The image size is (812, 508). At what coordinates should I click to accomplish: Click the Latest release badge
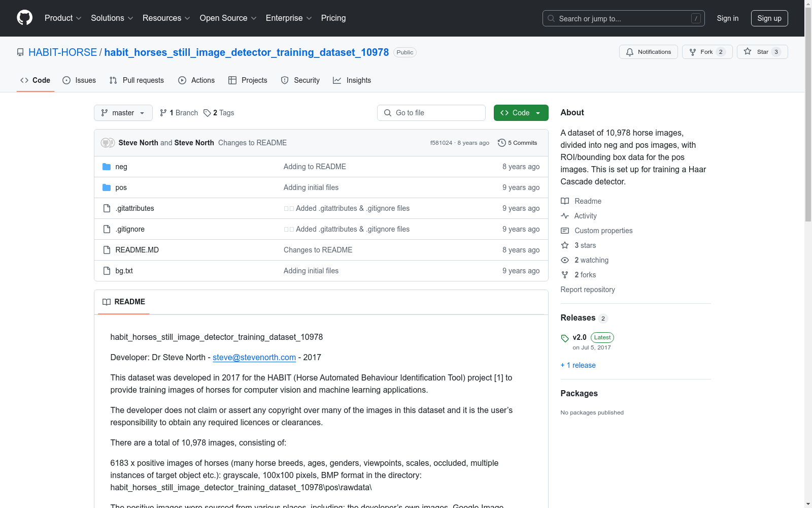[602, 337]
